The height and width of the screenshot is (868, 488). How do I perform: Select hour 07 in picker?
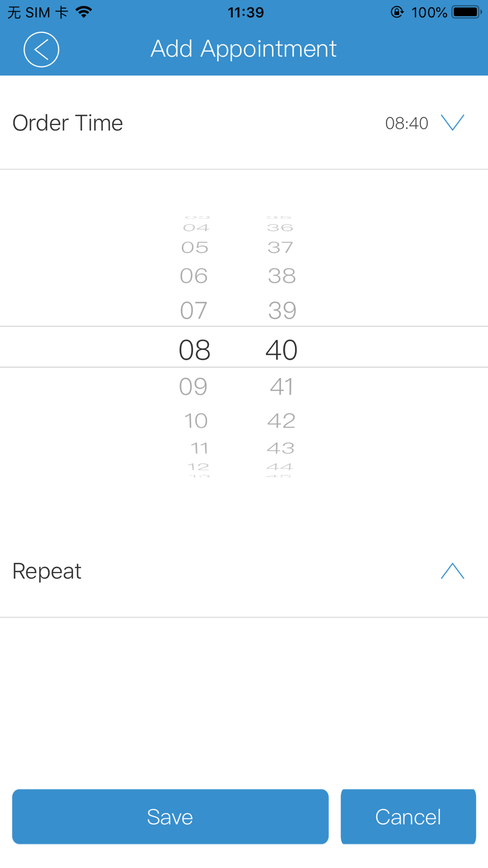click(x=194, y=310)
